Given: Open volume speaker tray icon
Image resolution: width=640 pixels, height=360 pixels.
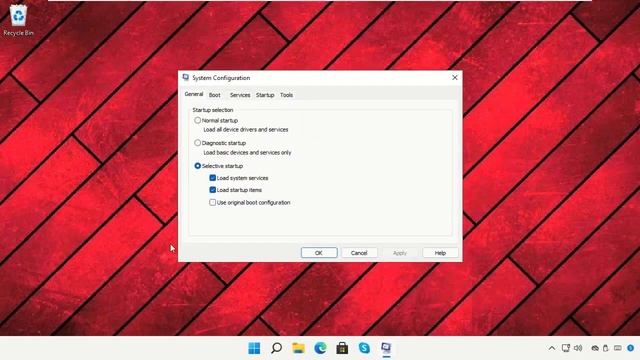Looking at the screenshot, I should click(578, 348).
